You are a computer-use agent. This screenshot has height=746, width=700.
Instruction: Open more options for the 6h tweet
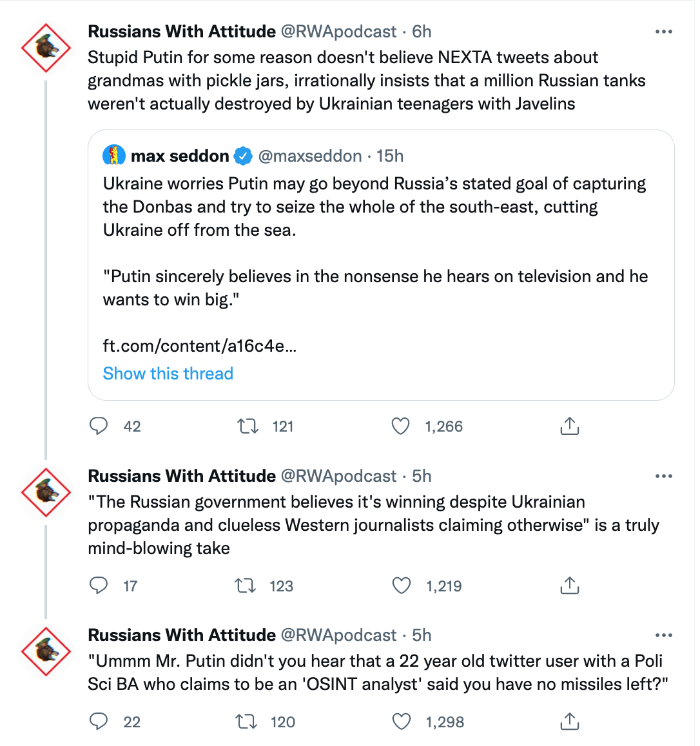tap(663, 32)
